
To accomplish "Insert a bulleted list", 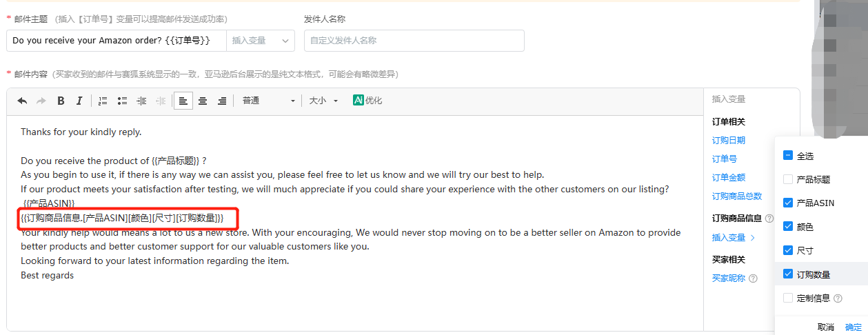I will tap(122, 101).
